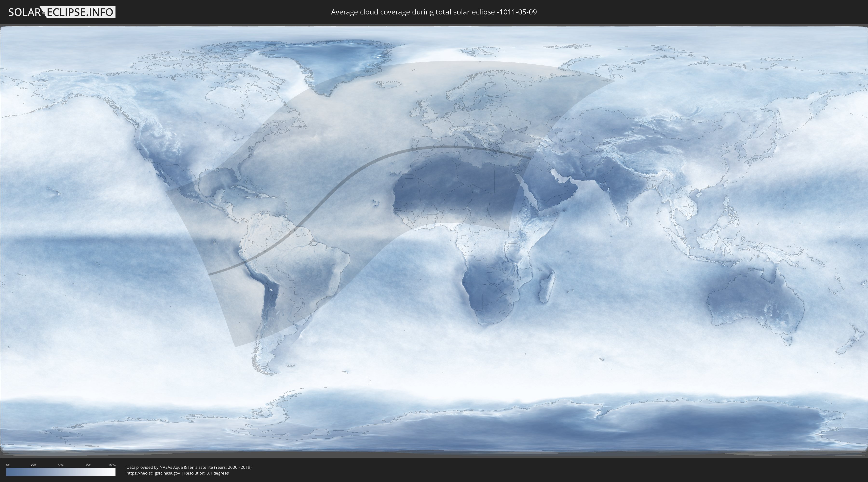Click the cloud coverage gradient legend bar
Image resolution: width=868 pixels, height=482 pixels.
click(x=61, y=472)
